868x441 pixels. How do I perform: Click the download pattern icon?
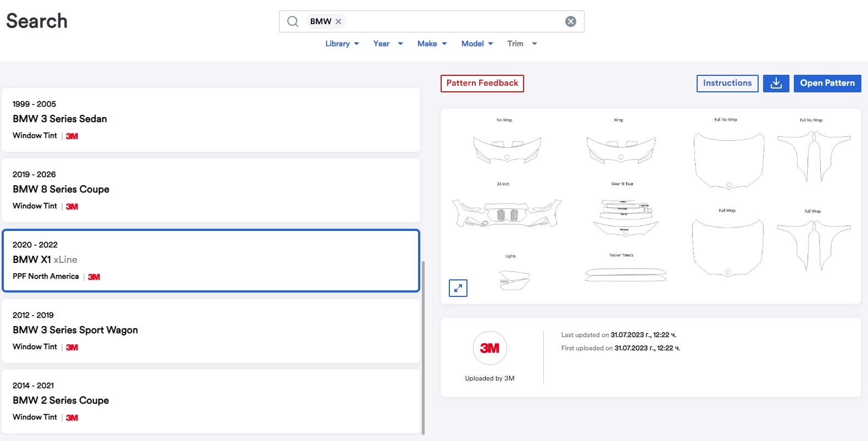776,84
